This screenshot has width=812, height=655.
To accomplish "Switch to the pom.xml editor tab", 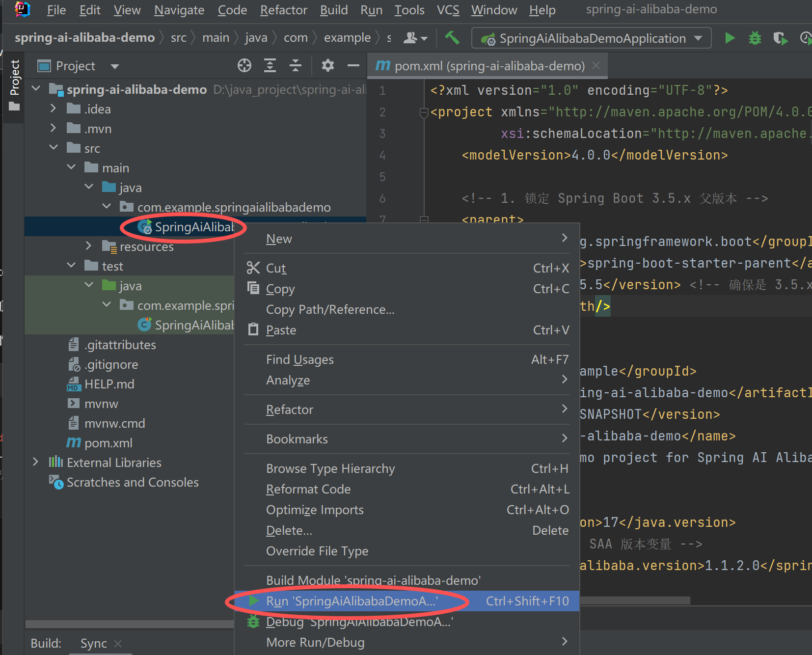I will click(487, 66).
